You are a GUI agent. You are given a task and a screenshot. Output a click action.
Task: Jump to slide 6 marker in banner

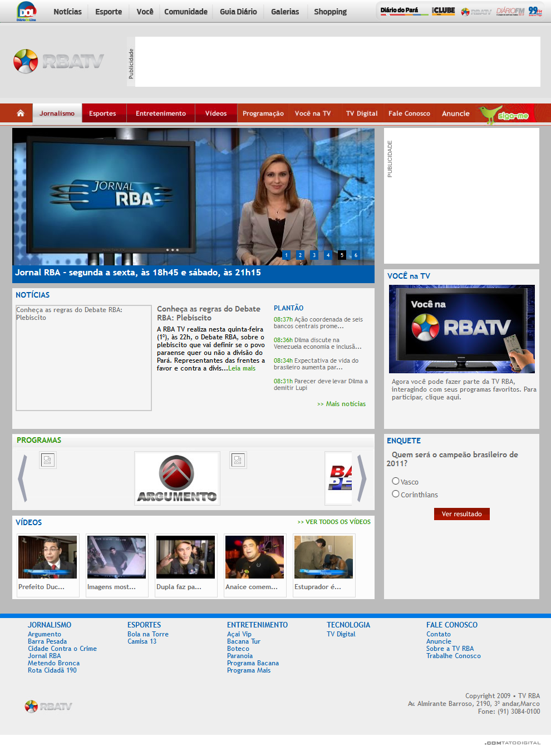356,255
